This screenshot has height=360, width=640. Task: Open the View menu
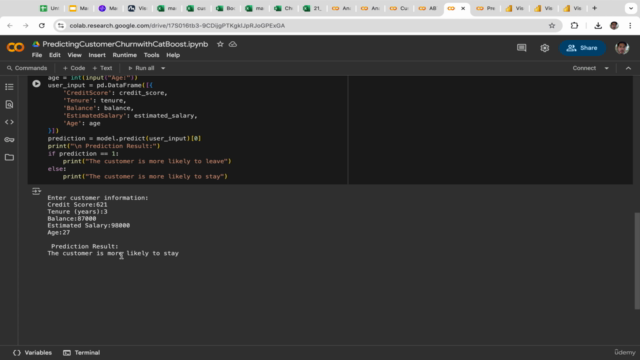(x=74, y=55)
